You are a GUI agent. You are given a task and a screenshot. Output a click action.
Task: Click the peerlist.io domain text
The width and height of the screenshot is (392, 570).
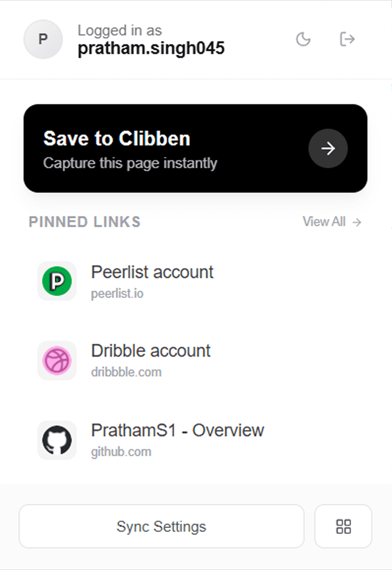(117, 294)
